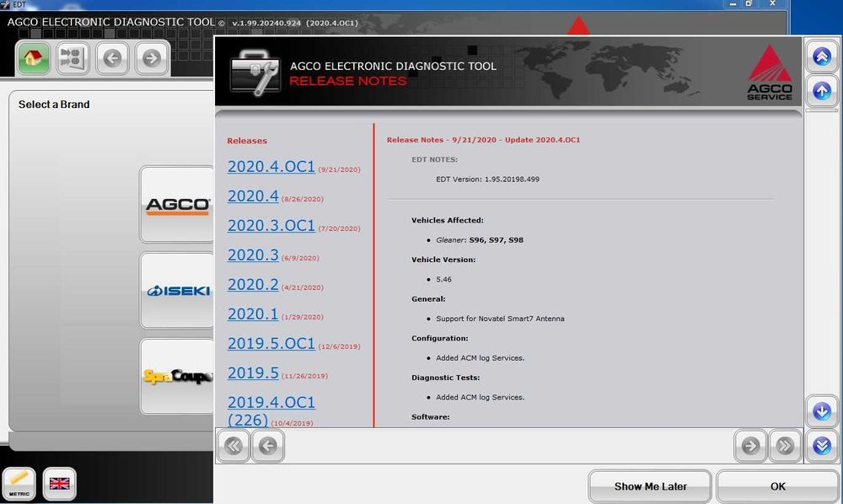
Task: Click the Show Me Later button
Action: point(650,486)
